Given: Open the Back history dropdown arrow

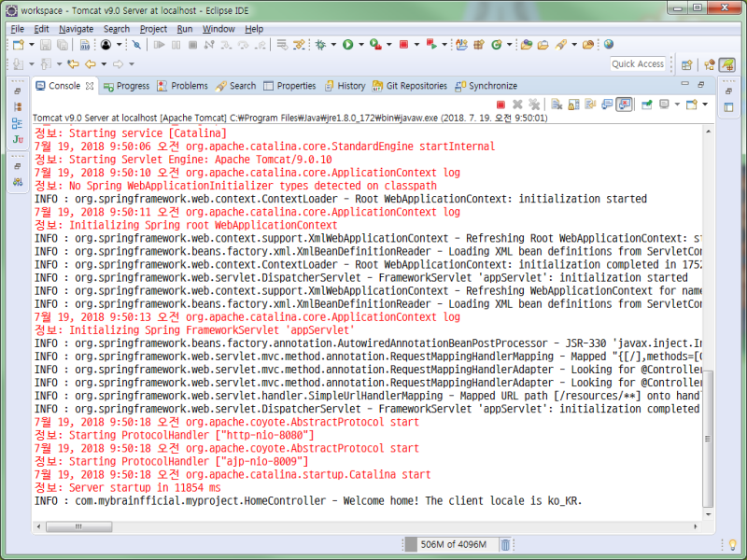Looking at the screenshot, I should pos(104,63).
